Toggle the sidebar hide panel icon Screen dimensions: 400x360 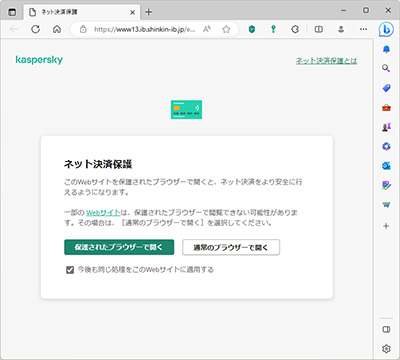386,329
